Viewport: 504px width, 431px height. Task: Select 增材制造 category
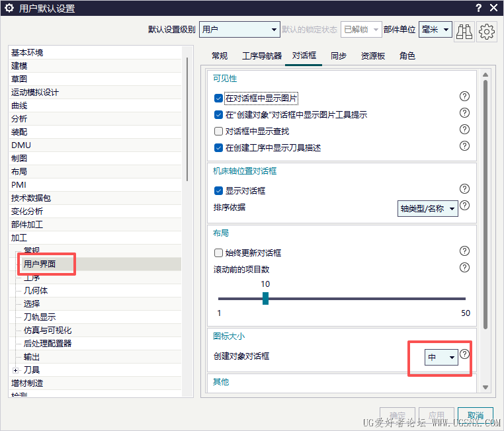[95, 383]
